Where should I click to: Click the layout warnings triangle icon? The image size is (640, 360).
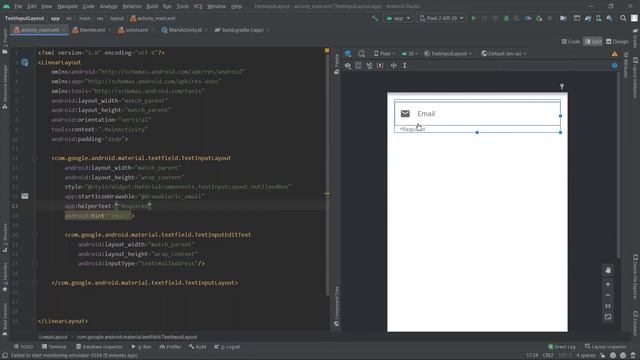(614, 53)
